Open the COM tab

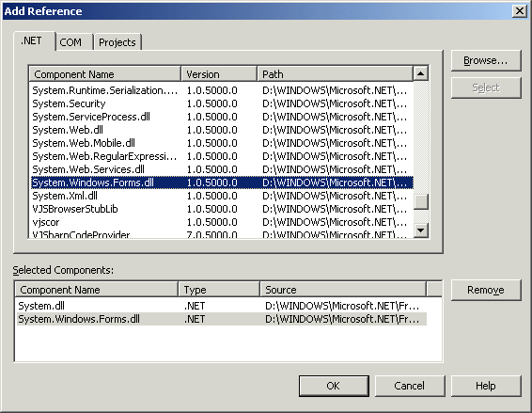74,42
